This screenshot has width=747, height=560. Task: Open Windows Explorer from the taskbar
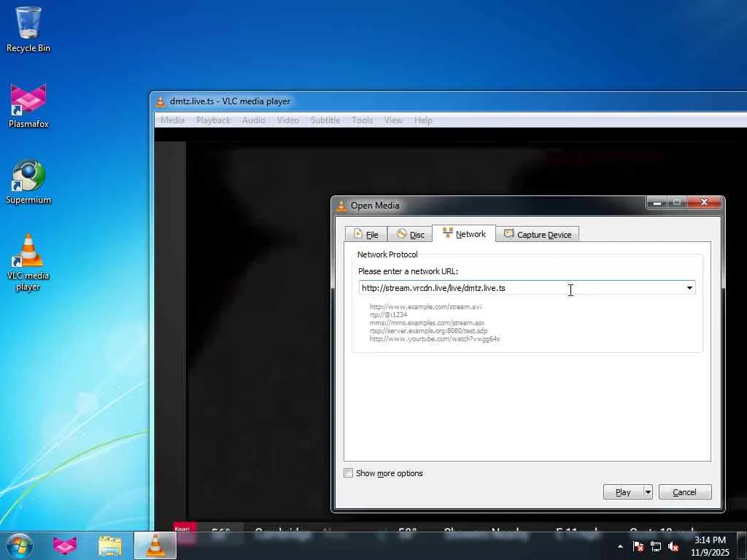coord(110,545)
